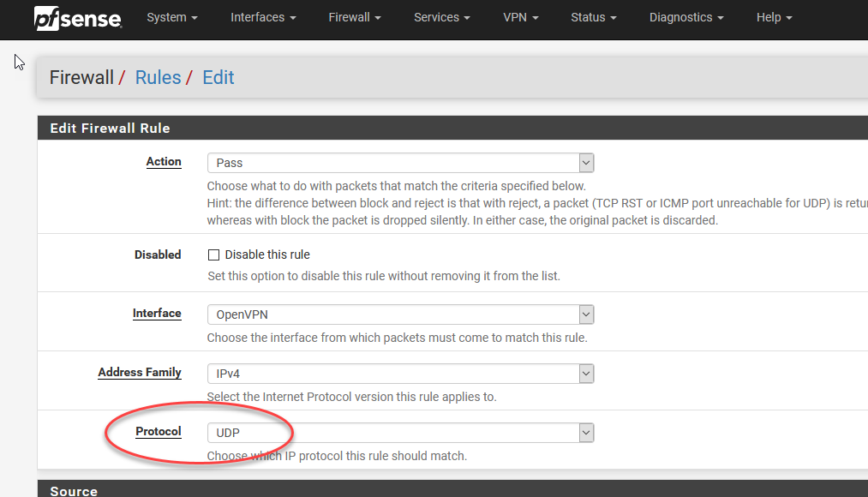The image size is (868, 497).
Task: Click the Edit breadcrumb link
Action: click(x=218, y=77)
